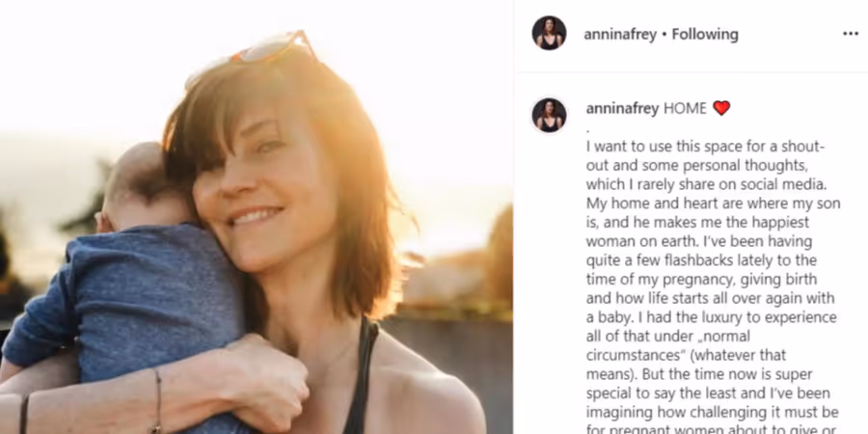The image size is (868, 434).
Task: Click the bracelet on the woman's wrist
Action: [x=158, y=399]
